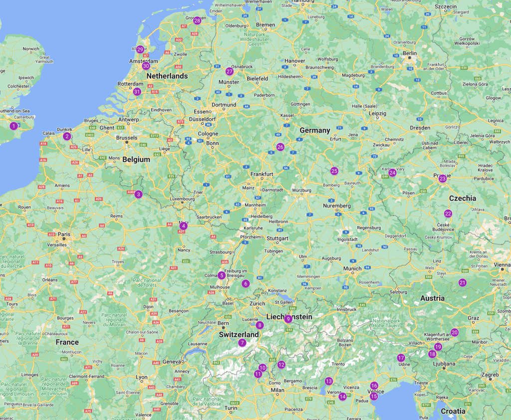Screen dimensions: 511x420
Task: Select marker 13 near Verona
Action: coord(328,381)
